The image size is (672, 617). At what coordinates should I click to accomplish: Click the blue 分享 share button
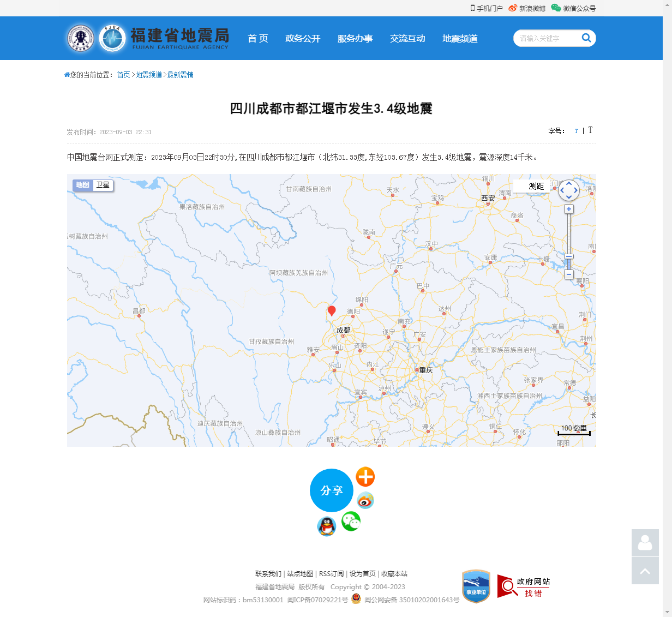tap(332, 490)
